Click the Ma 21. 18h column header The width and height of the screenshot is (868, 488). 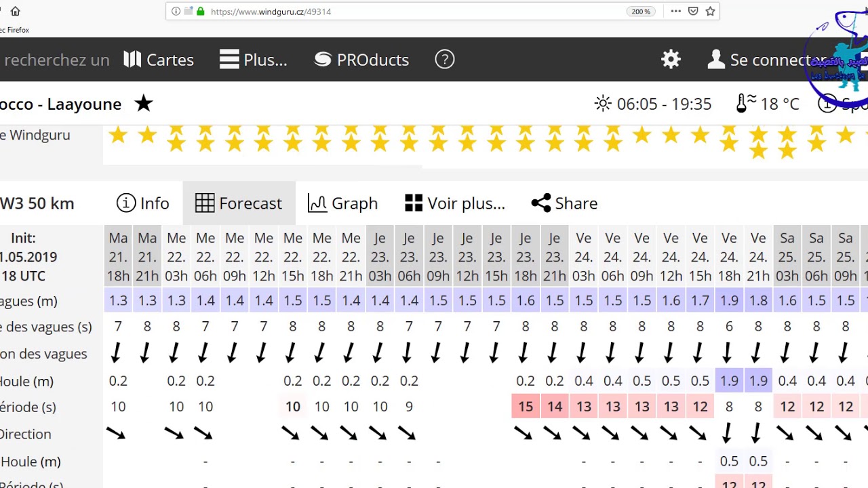tap(118, 257)
